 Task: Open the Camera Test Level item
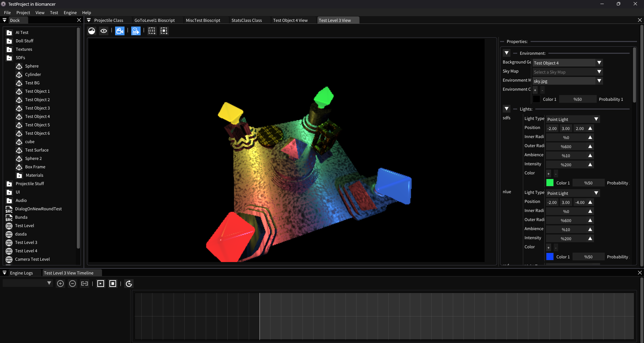(32, 259)
